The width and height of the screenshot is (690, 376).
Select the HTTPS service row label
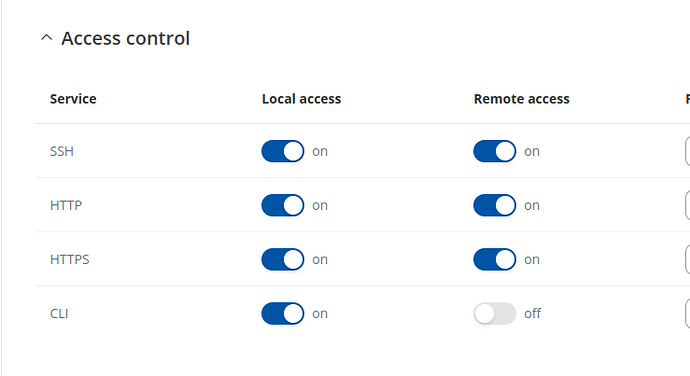[70, 259]
